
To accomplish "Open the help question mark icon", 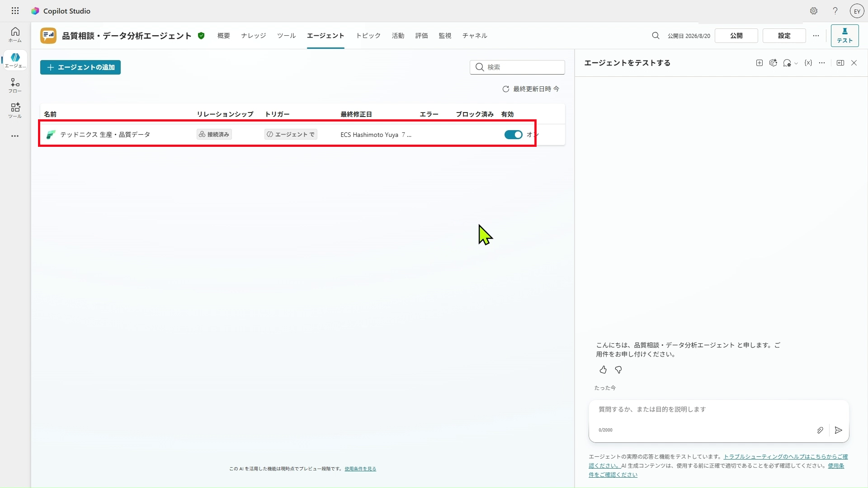I will pyautogui.click(x=835, y=11).
